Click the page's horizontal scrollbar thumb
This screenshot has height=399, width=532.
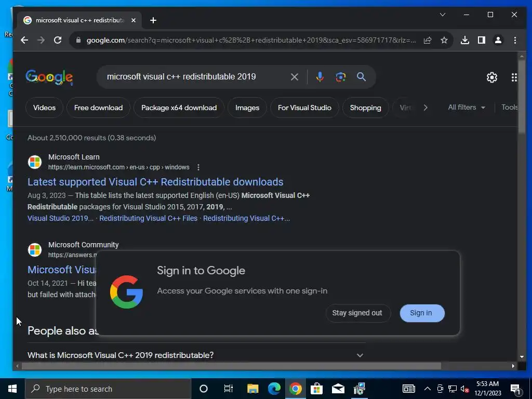point(231,366)
